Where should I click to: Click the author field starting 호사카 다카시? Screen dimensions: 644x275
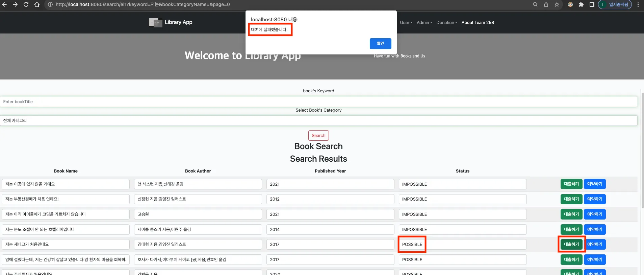(x=198, y=260)
